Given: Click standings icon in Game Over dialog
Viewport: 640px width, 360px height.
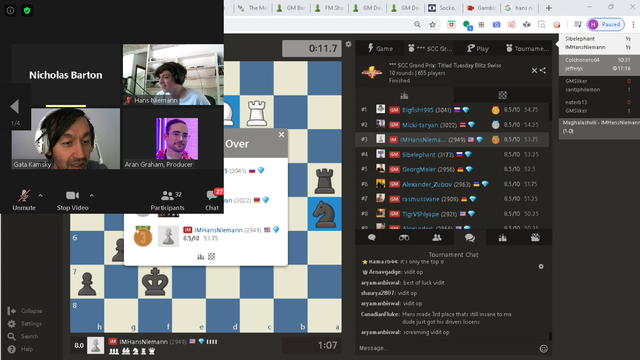Looking at the screenshot, I should click(200, 256).
